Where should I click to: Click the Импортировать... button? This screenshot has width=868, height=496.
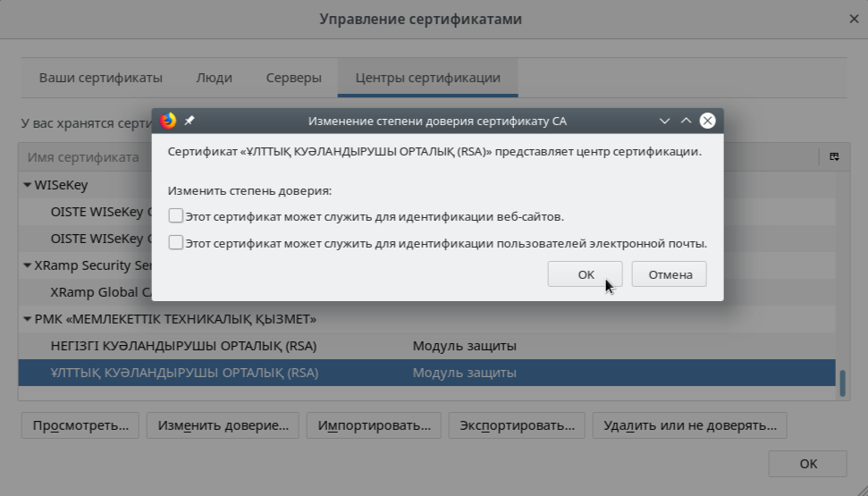pos(374,425)
